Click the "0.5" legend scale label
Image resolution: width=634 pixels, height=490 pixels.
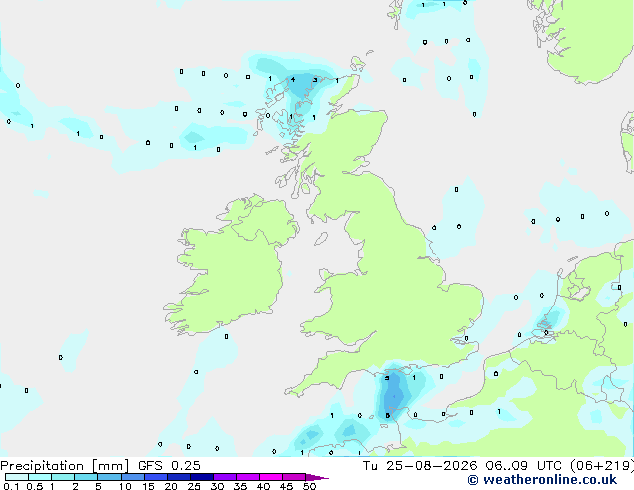point(35,486)
